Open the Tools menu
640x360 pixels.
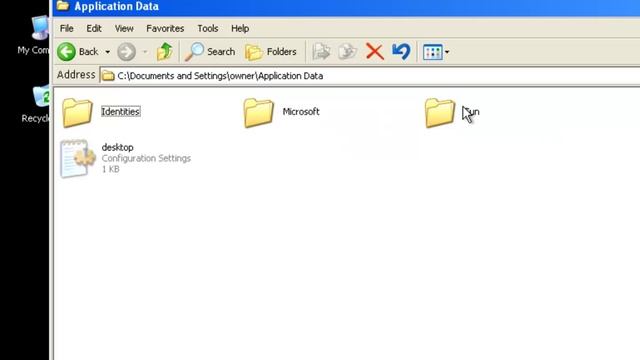(x=208, y=29)
